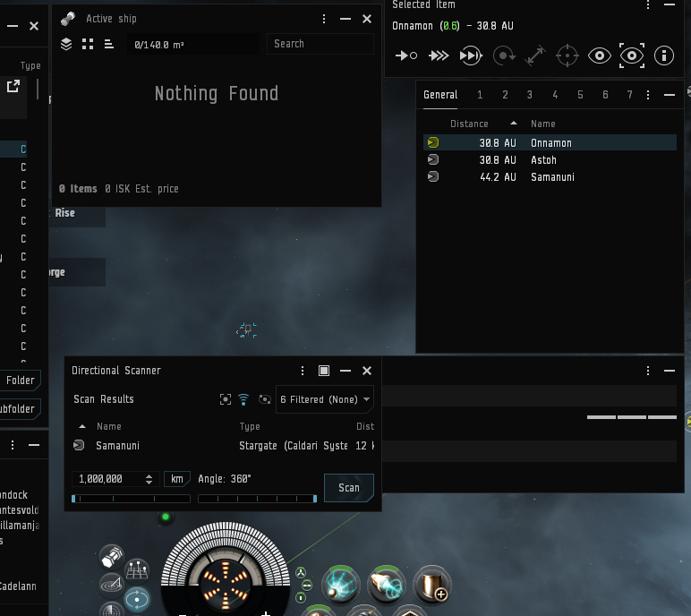Toggle the bottom overload rack button

(x=301, y=598)
